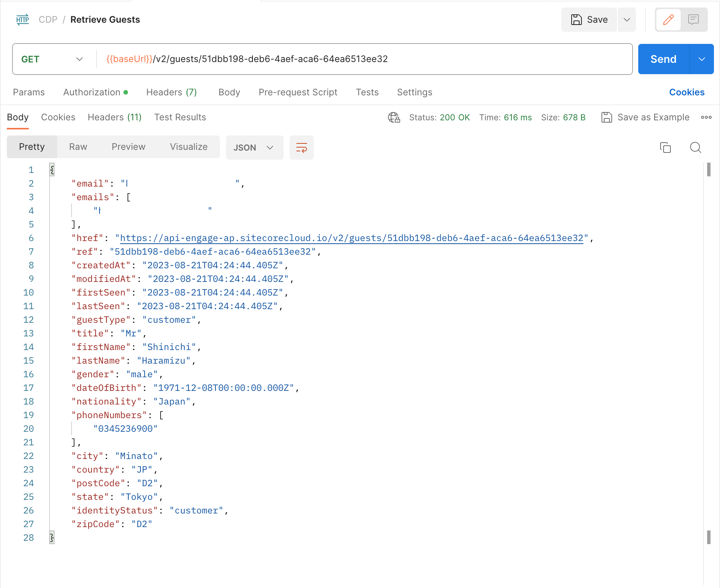Open the Params tab
720x588 pixels.
coord(29,92)
